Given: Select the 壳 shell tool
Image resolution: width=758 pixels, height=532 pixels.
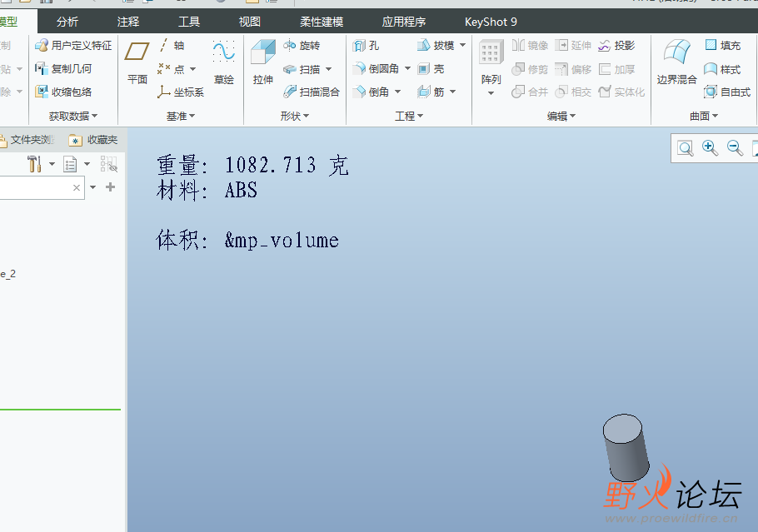Looking at the screenshot, I should (431, 68).
